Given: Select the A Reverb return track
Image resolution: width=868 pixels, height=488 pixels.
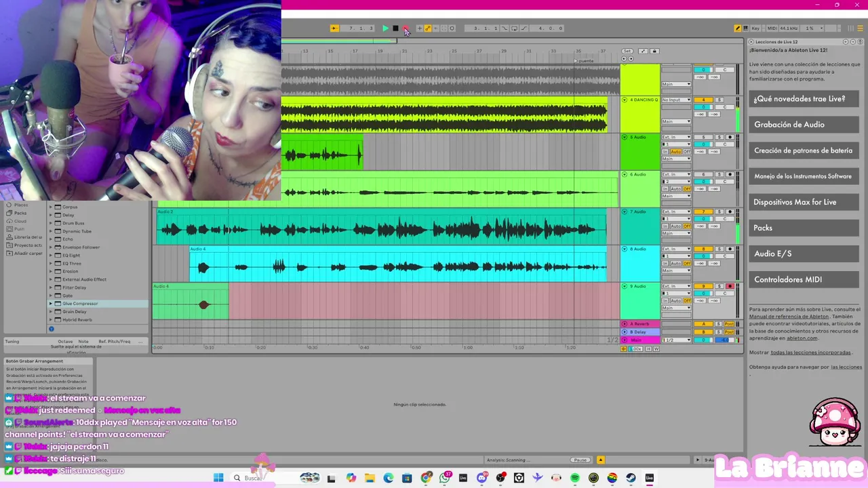Looking at the screenshot, I should 641,324.
